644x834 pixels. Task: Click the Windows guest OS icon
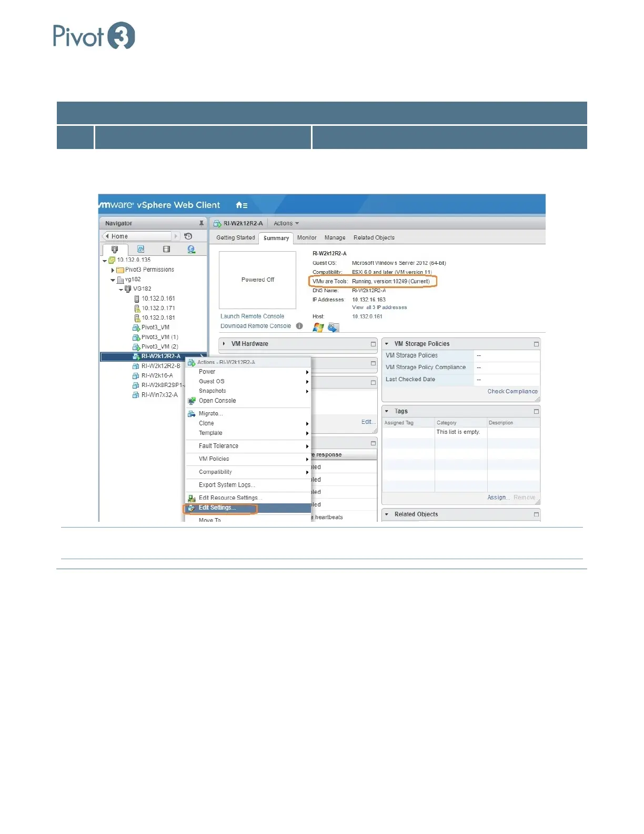pos(318,327)
